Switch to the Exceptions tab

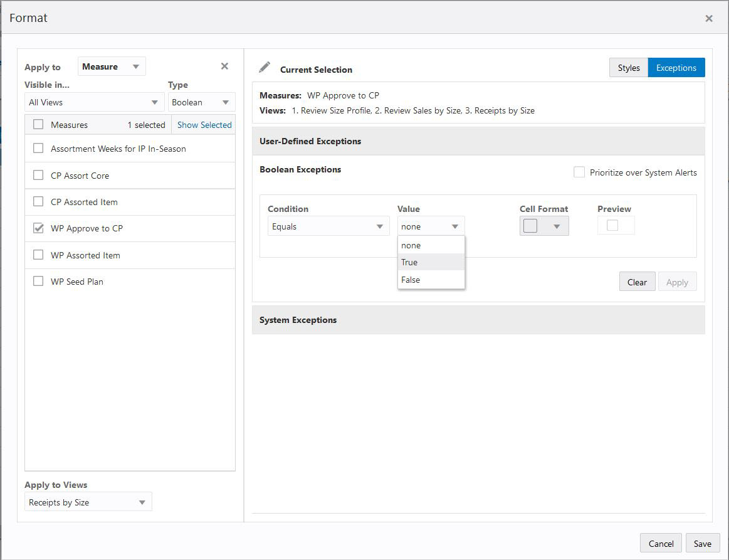click(x=676, y=68)
